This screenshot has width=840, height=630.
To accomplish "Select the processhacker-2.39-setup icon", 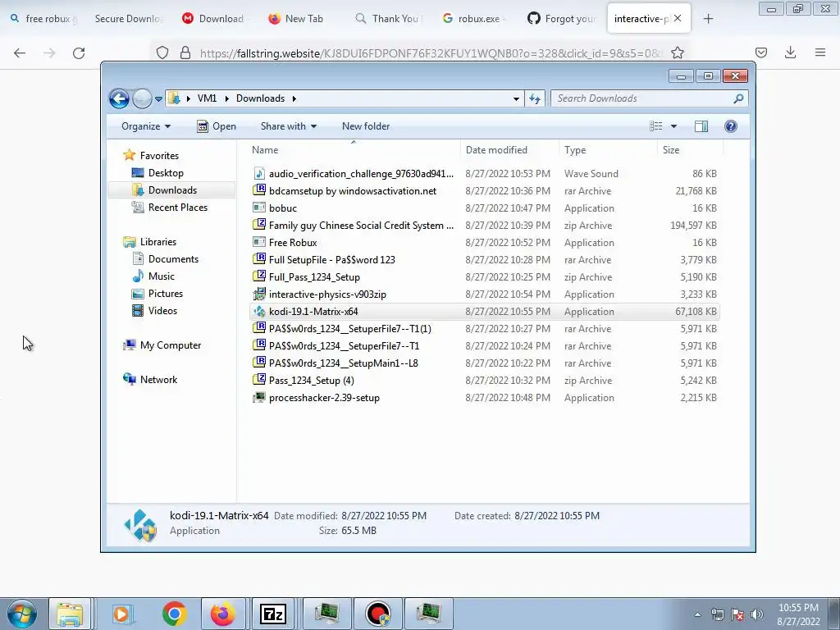I will pyautogui.click(x=259, y=398).
